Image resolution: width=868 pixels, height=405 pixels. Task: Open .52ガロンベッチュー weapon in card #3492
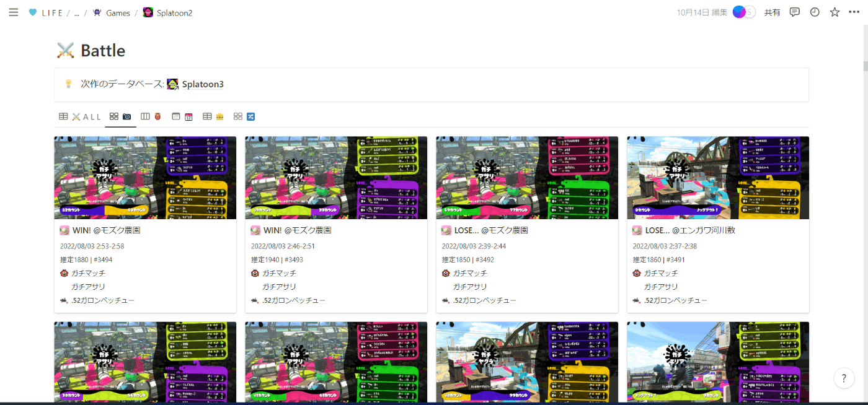[x=484, y=300]
